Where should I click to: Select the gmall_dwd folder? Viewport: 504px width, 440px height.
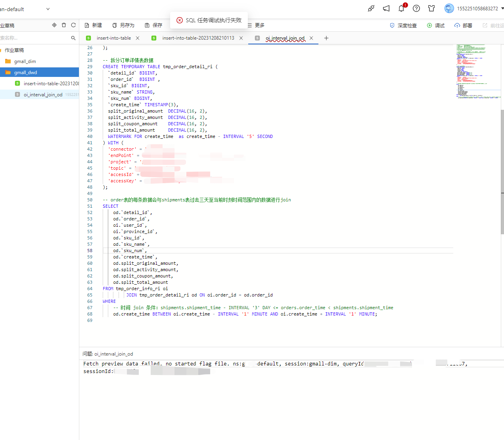pos(25,73)
